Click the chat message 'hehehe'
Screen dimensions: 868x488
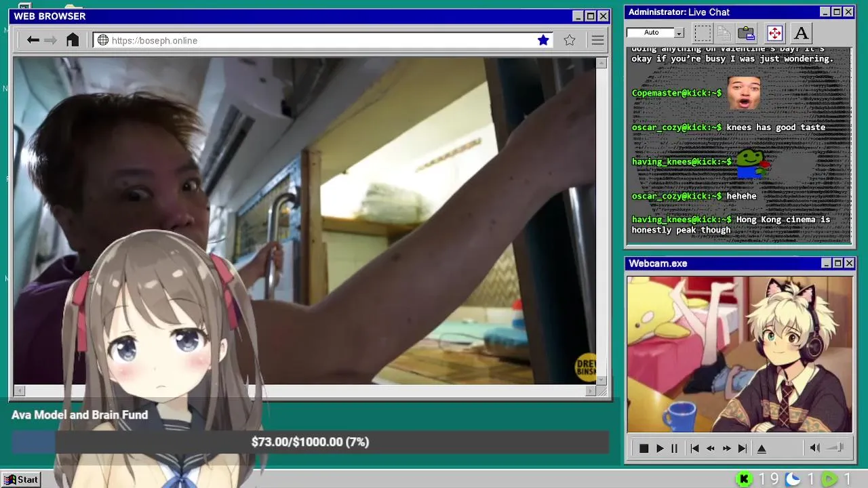[x=741, y=196]
